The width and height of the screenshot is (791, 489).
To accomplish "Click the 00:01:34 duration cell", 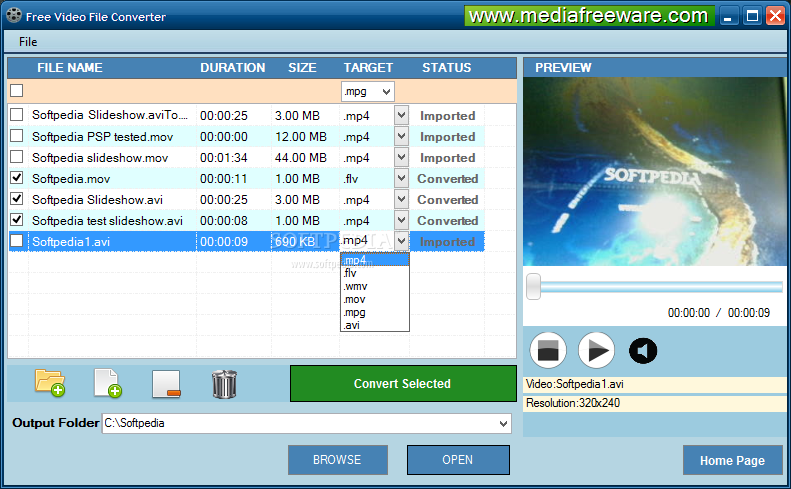I will coord(223,158).
